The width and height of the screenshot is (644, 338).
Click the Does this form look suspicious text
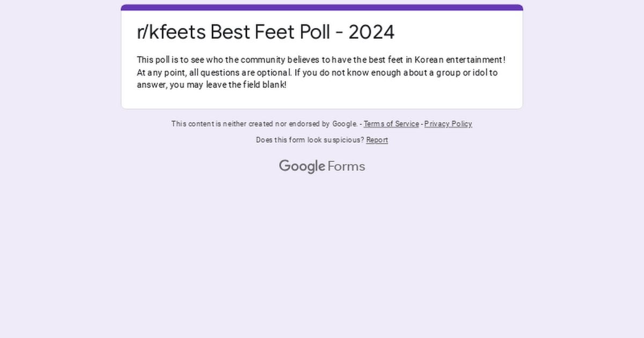[310, 140]
